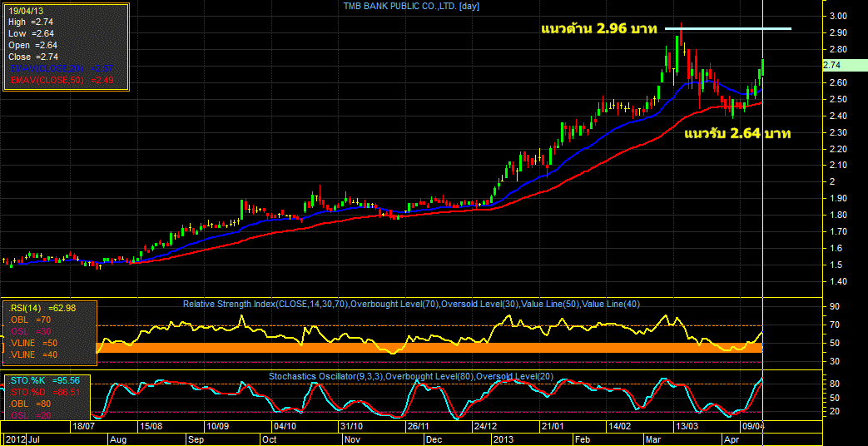Select the .RSI(14) =62.98 reading
The image size is (868, 446).
[x=42, y=308]
